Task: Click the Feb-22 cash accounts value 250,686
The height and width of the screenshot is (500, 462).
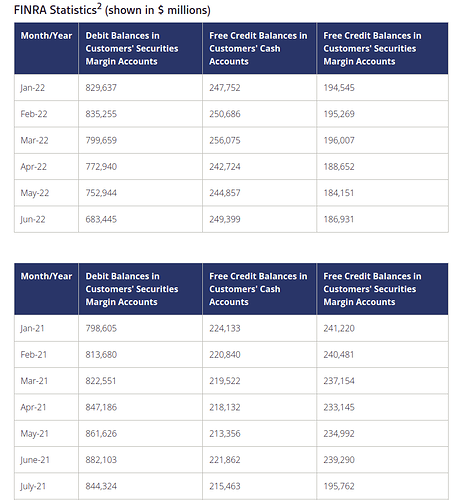Action: pyautogui.click(x=225, y=114)
